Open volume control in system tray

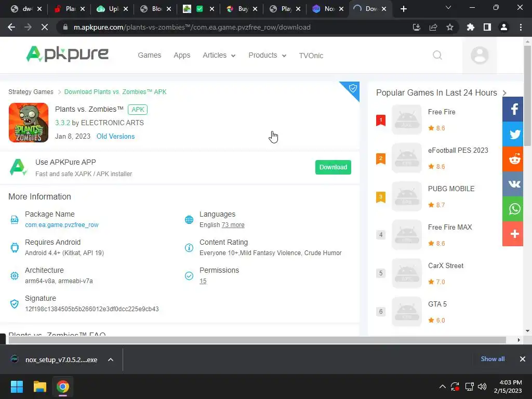point(482,387)
